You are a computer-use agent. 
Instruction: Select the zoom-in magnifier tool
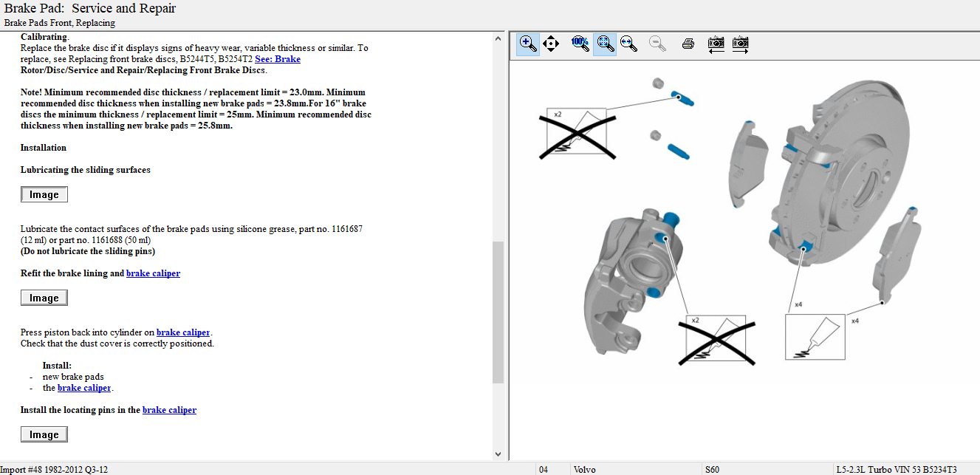tap(527, 44)
